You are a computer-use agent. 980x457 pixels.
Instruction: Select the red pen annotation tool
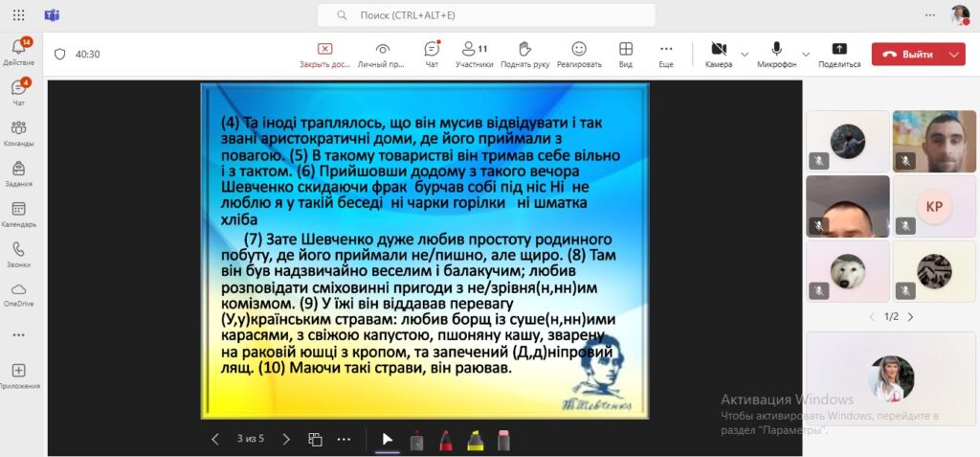446,440
